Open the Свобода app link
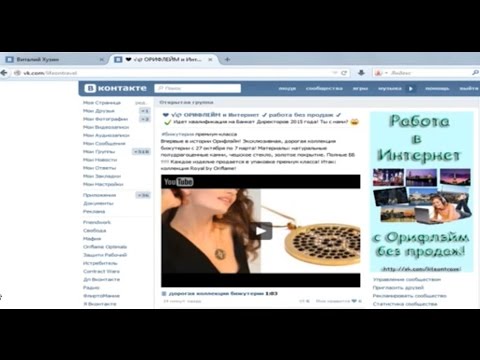Screen dimensions: 480x360 coord(94,231)
